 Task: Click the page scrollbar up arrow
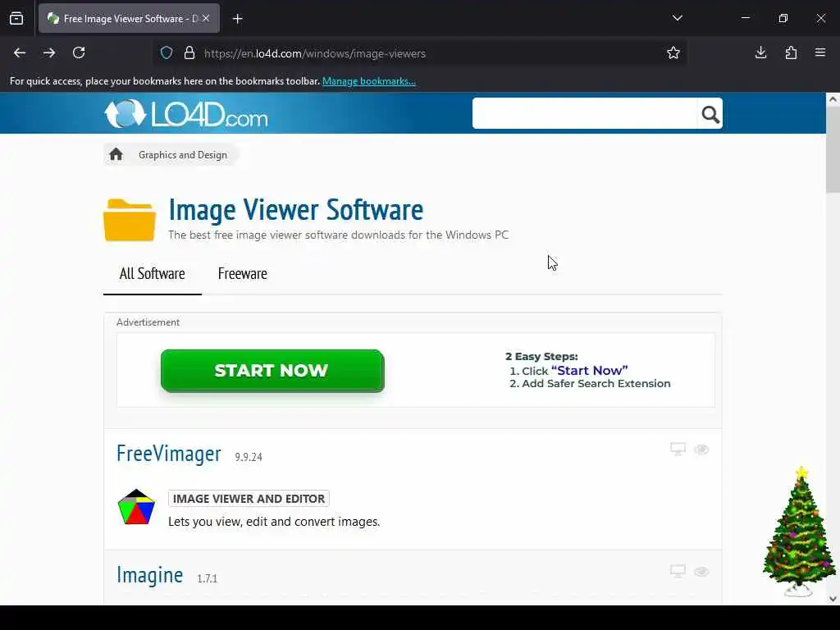click(833, 99)
